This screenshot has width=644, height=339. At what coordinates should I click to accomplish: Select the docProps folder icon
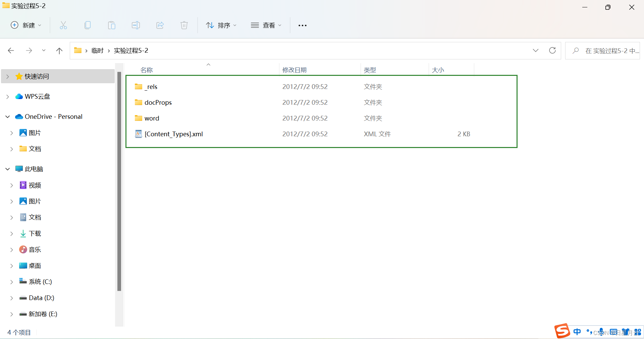[x=139, y=102]
